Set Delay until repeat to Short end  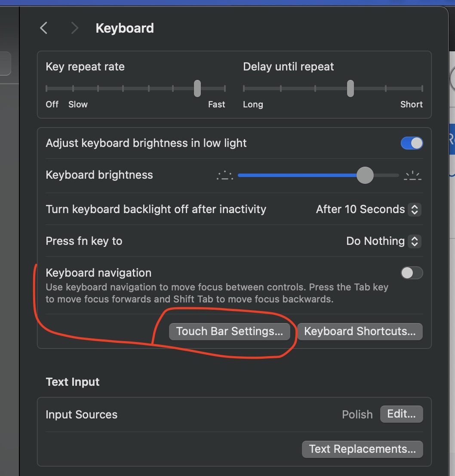tap(422, 88)
